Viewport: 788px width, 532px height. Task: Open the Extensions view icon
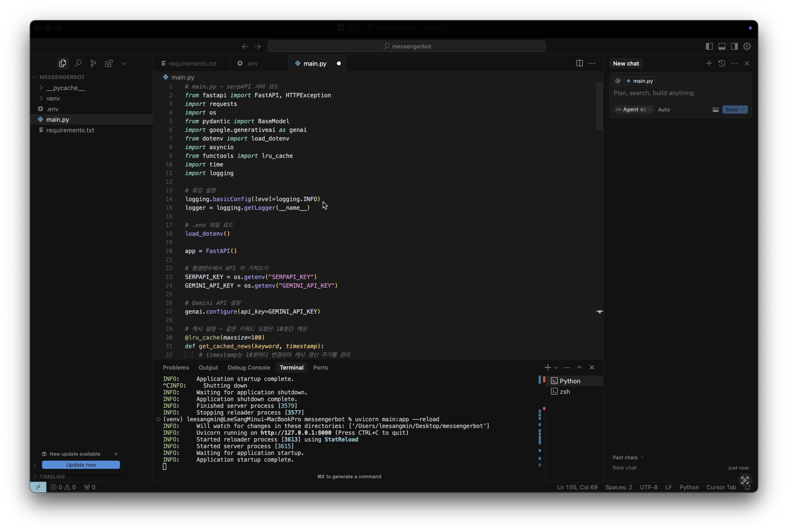(x=109, y=63)
